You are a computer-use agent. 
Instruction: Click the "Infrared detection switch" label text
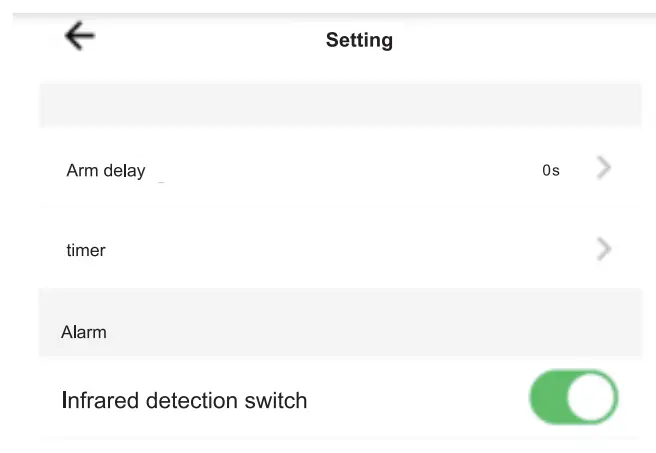click(x=185, y=401)
